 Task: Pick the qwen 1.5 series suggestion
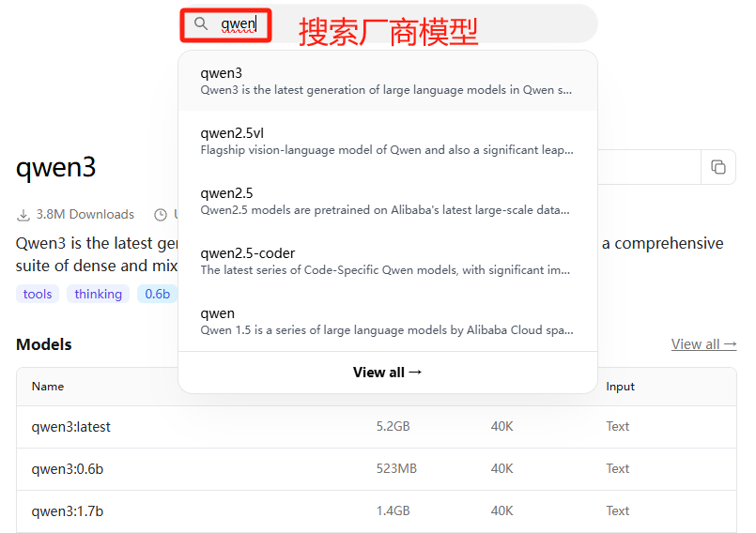tap(388, 322)
